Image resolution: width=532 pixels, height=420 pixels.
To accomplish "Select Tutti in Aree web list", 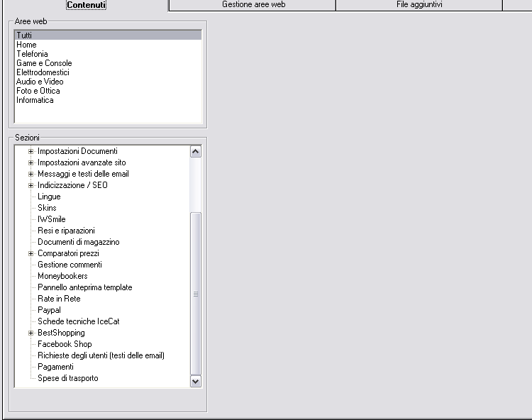I will 108,35.
